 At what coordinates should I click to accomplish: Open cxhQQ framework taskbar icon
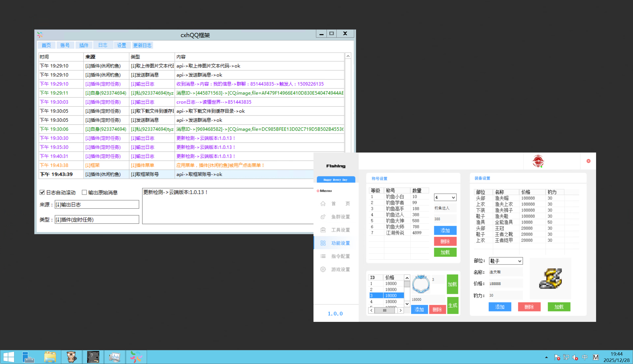pyautogui.click(x=136, y=357)
